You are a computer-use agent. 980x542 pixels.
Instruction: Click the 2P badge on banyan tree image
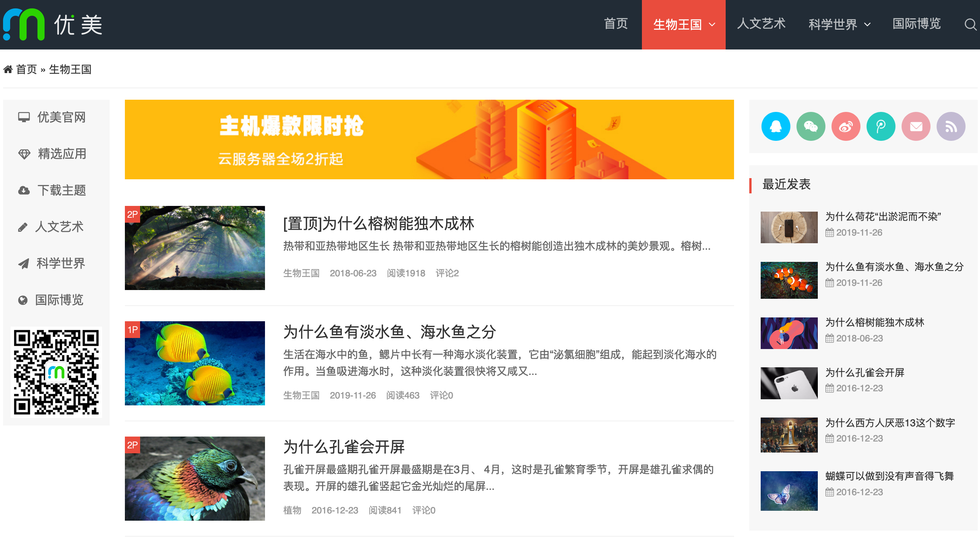pos(132,214)
